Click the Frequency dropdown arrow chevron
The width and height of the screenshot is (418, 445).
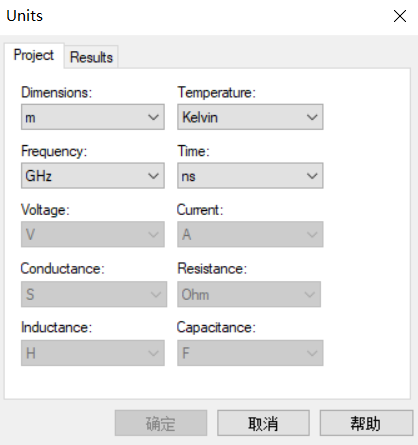153,176
